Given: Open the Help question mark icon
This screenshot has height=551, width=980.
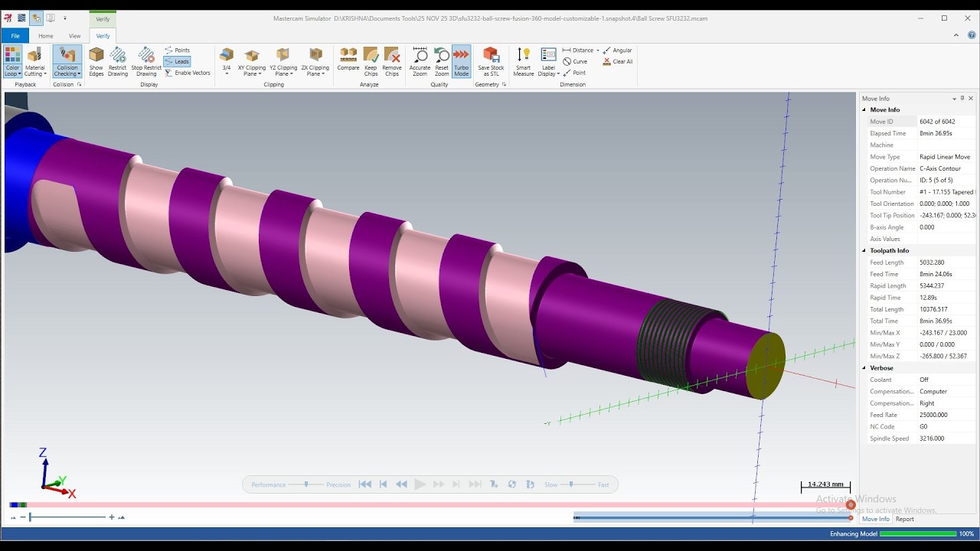Looking at the screenshot, I should tap(972, 35).
